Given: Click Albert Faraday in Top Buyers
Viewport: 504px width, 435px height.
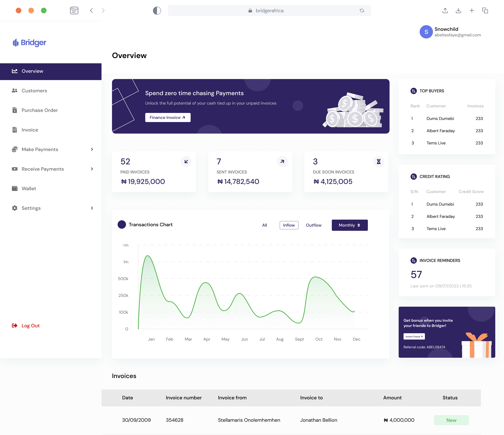Looking at the screenshot, I should [x=441, y=131].
